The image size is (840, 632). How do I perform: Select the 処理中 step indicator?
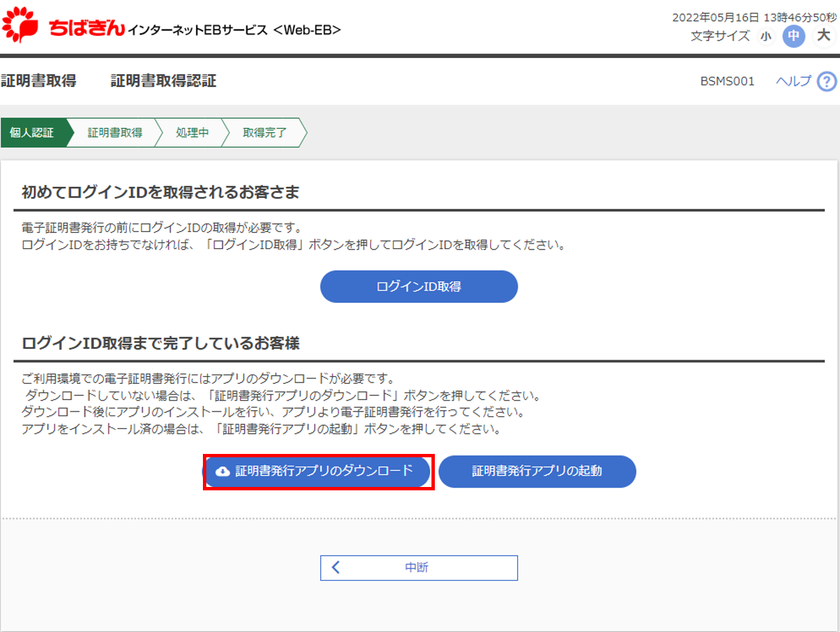click(192, 133)
